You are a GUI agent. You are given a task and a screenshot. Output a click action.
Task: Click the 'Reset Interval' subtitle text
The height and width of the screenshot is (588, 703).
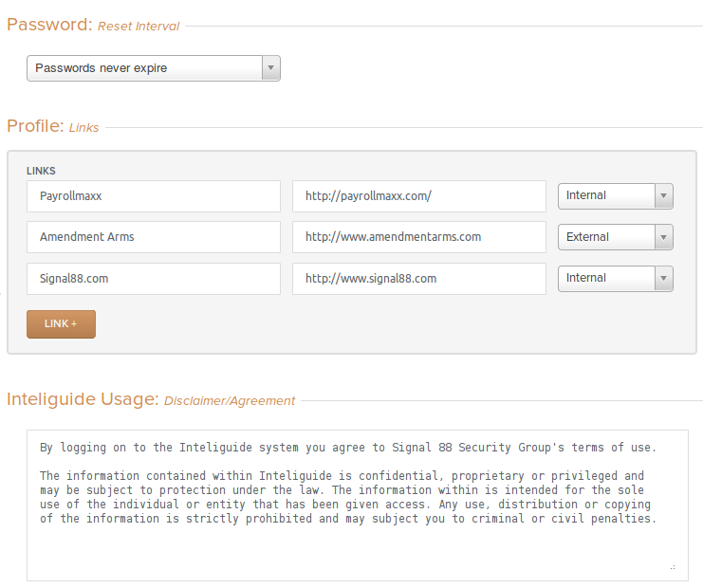tap(139, 27)
